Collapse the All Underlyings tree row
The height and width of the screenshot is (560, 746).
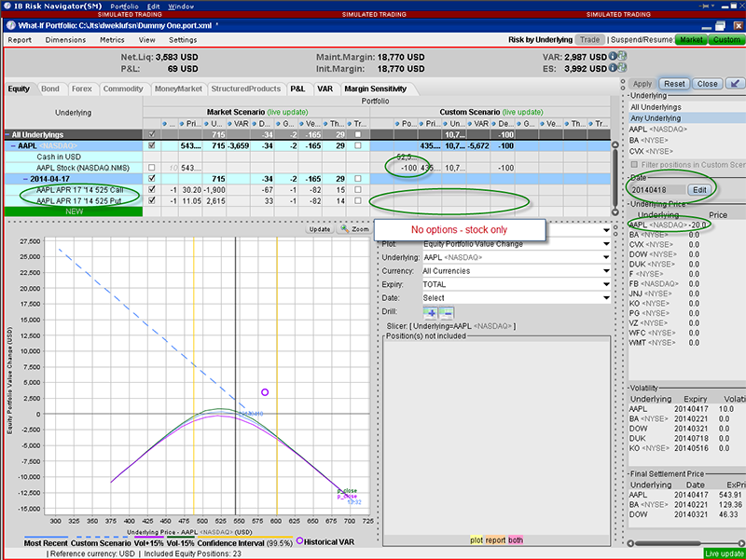tap(7, 134)
